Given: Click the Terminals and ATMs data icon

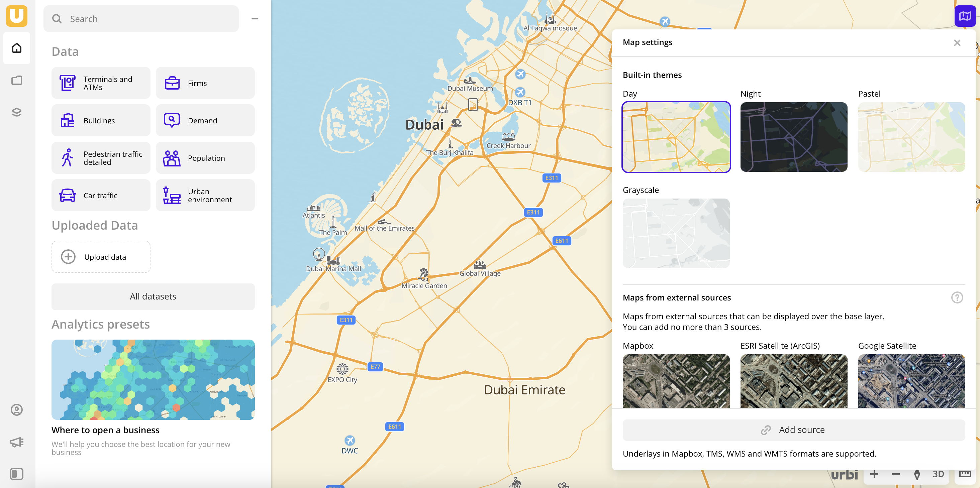Looking at the screenshot, I should [68, 83].
